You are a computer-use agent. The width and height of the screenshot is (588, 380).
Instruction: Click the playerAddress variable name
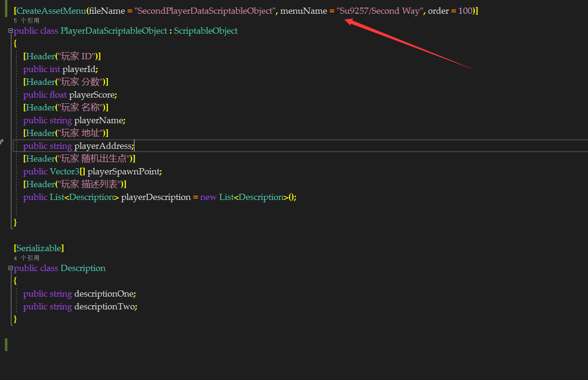103,146
